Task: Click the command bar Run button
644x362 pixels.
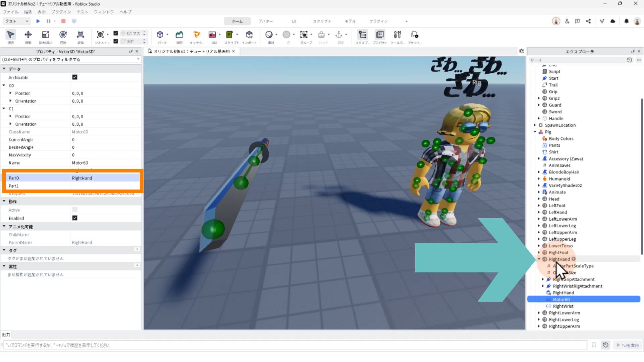Action: (628, 345)
